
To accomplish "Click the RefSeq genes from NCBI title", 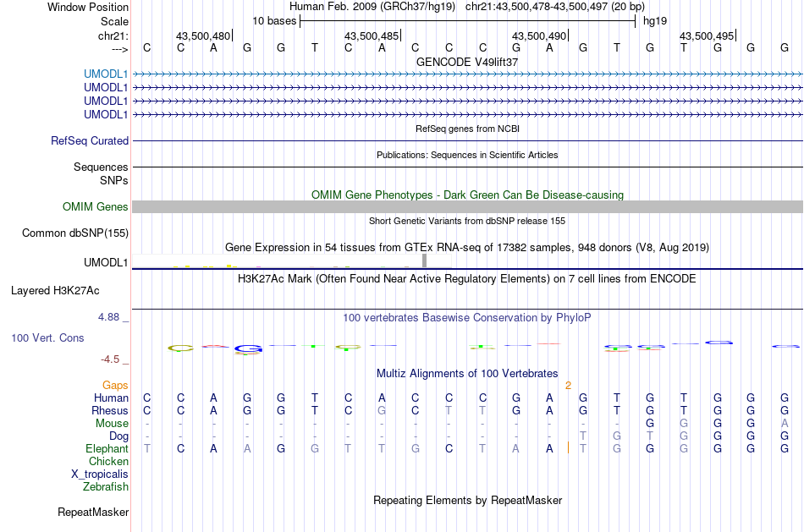I will coord(468,129).
